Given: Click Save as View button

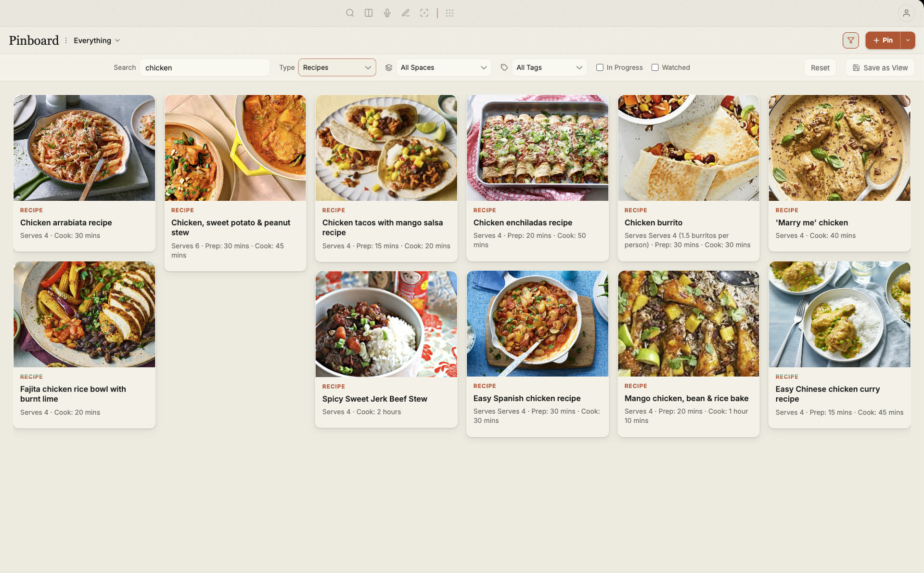Looking at the screenshot, I should click(880, 67).
